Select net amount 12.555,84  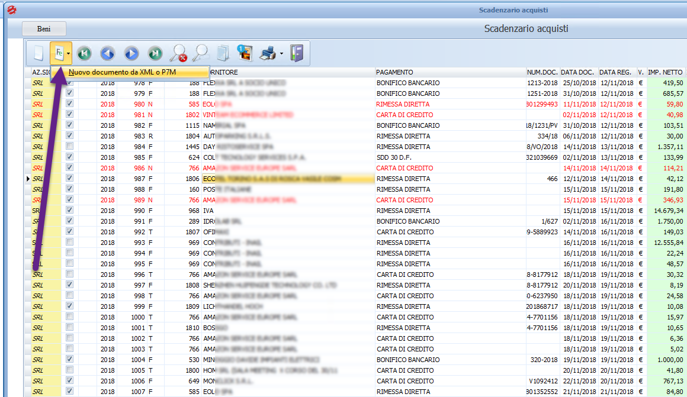point(668,243)
